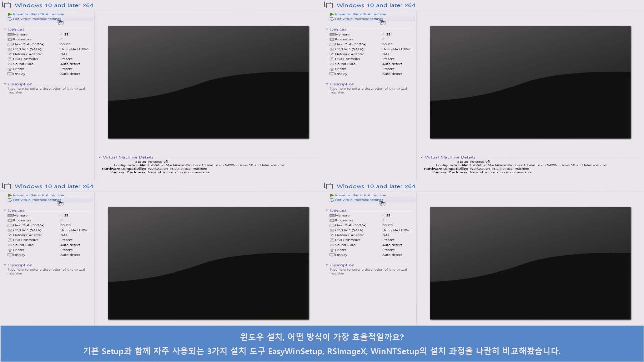Click 'Windows 10 and later x64' title, top-right
Viewport: 644px width, 362px height.
(376, 5)
